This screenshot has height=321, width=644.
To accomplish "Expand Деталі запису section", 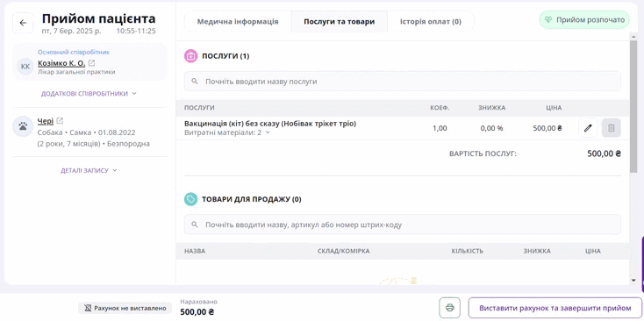I will coord(89,170).
